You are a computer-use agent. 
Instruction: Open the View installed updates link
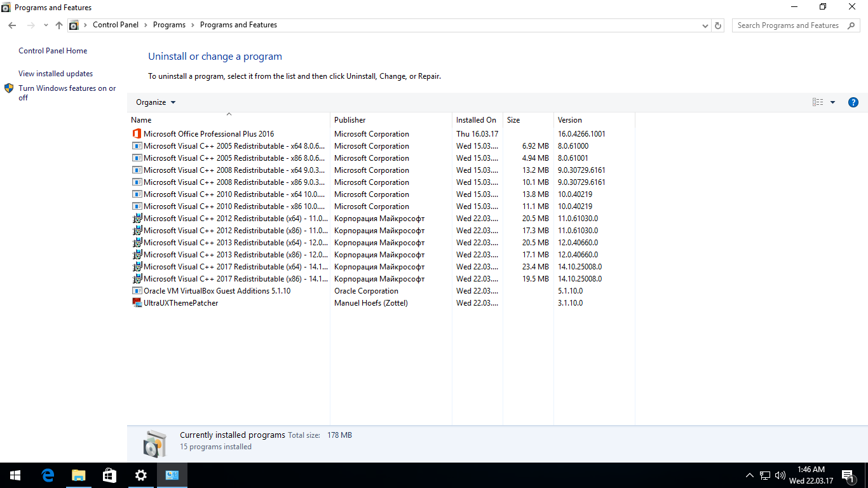coord(55,74)
